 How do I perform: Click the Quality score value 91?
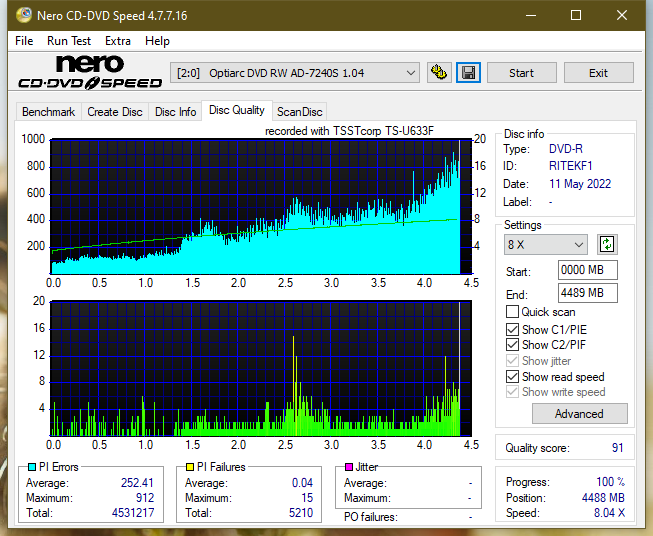pos(618,448)
